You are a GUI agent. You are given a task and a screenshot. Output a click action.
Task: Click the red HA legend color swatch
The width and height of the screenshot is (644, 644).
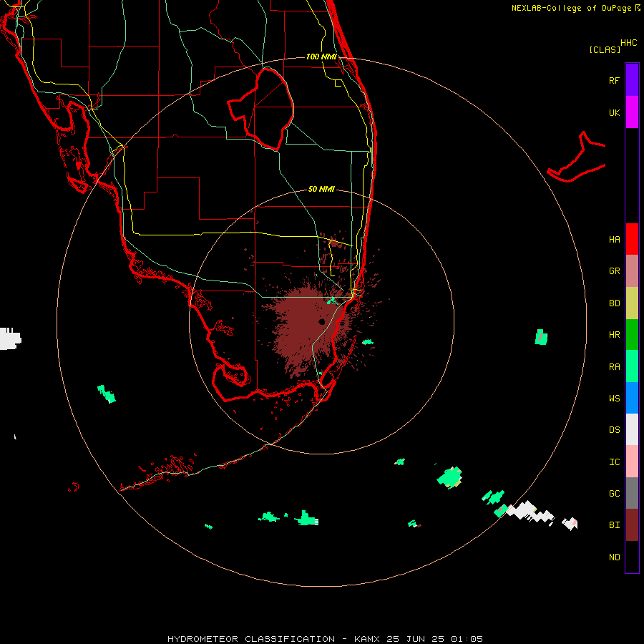[x=632, y=239]
